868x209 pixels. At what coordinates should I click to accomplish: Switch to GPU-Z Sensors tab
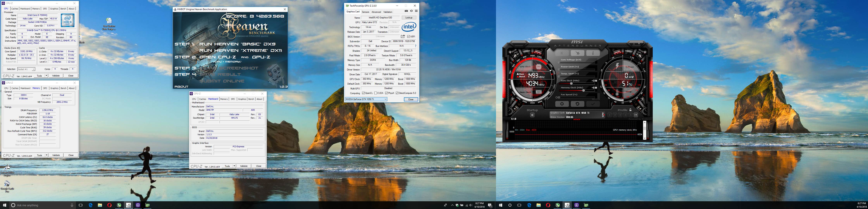(366, 12)
